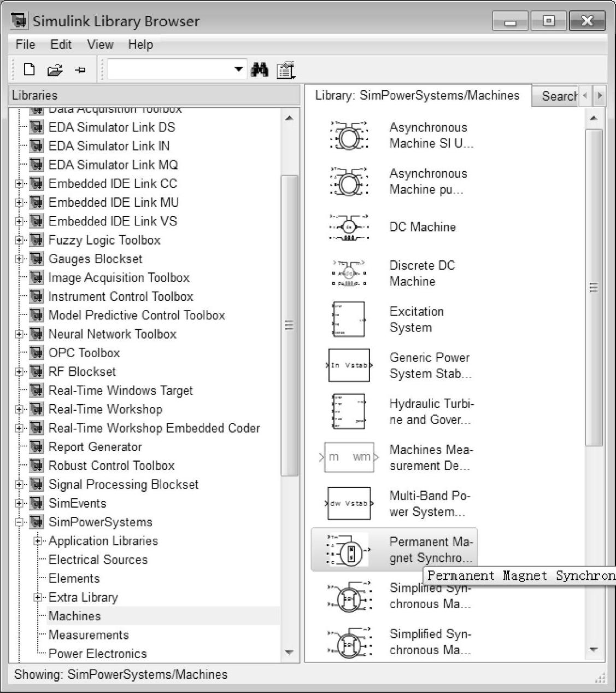Select the Excitation System block icon
This screenshot has height=693, width=616.
tap(349, 319)
